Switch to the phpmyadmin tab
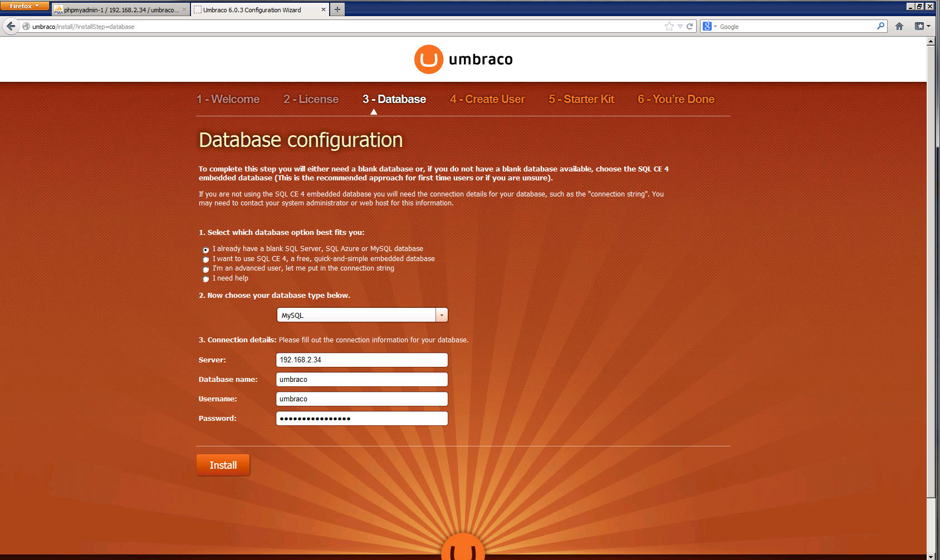The width and height of the screenshot is (940, 560). pos(120,9)
